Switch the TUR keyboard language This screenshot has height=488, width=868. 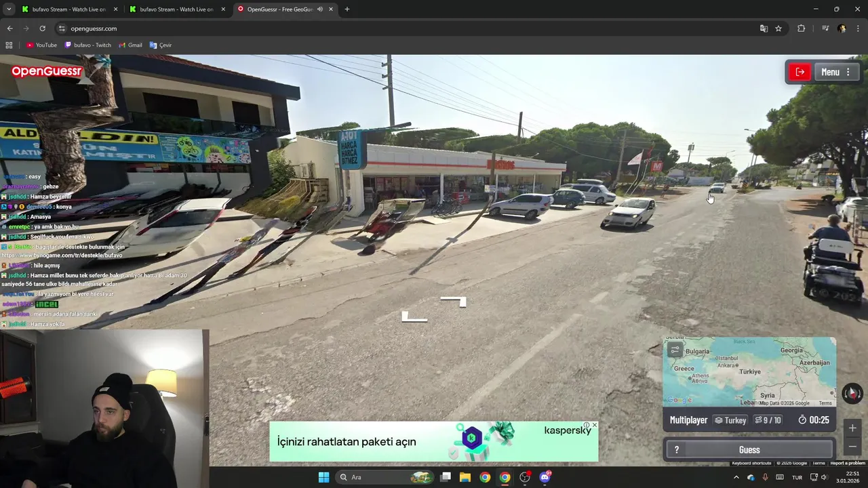(797, 477)
